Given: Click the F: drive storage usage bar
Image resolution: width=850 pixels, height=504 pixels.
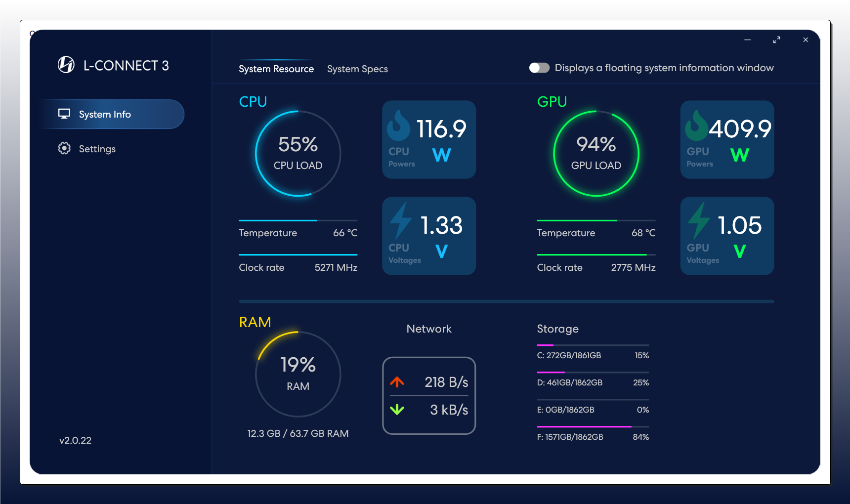Looking at the screenshot, I should tap(593, 426).
